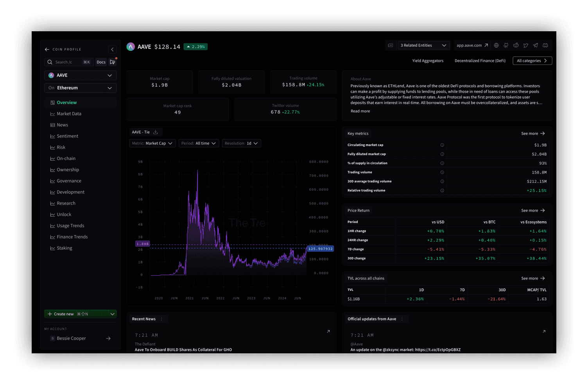
Task: Expand the 3 Related Entities dropdown
Action: tap(423, 45)
